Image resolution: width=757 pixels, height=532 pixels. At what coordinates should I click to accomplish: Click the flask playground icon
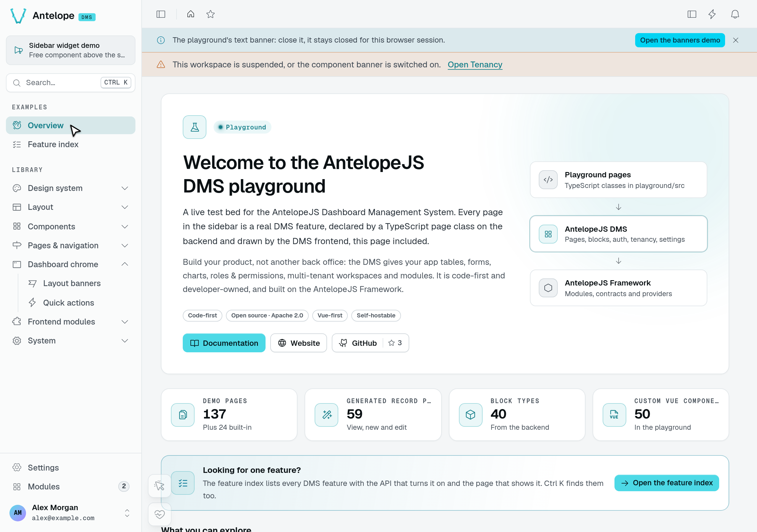pos(195,127)
